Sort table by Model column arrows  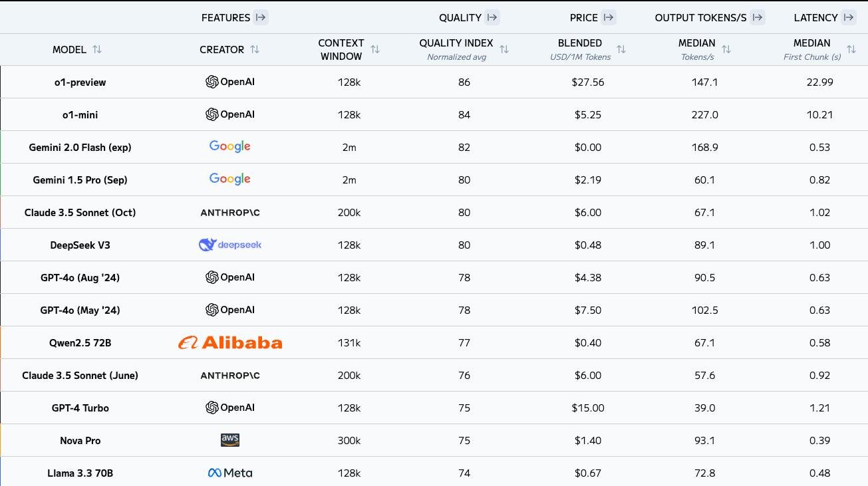[97, 49]
